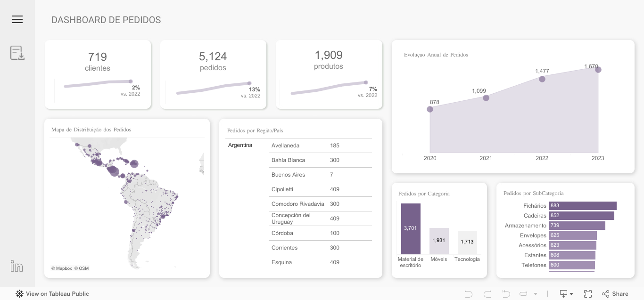Select the Revert icon on the bottom toolbar
Viewport: 644px width, 300px height.
[505, 293]
